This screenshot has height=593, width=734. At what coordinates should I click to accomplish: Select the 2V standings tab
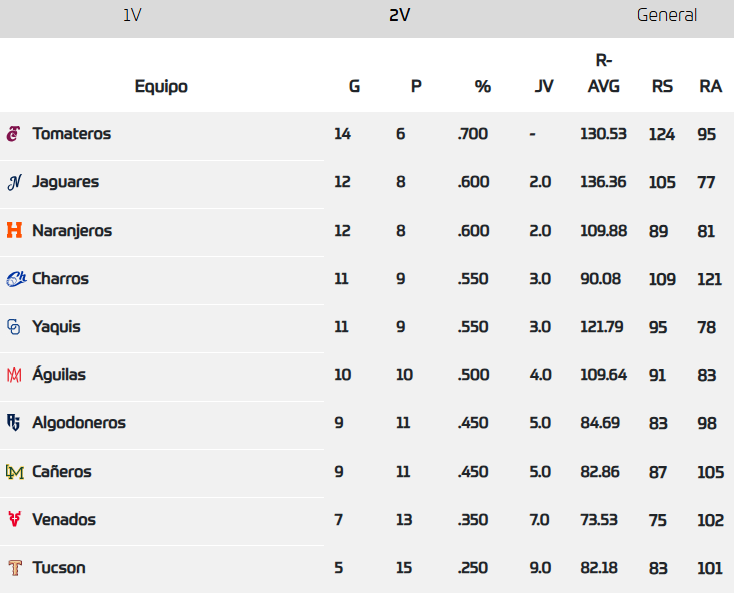click(x=400, y=15)
